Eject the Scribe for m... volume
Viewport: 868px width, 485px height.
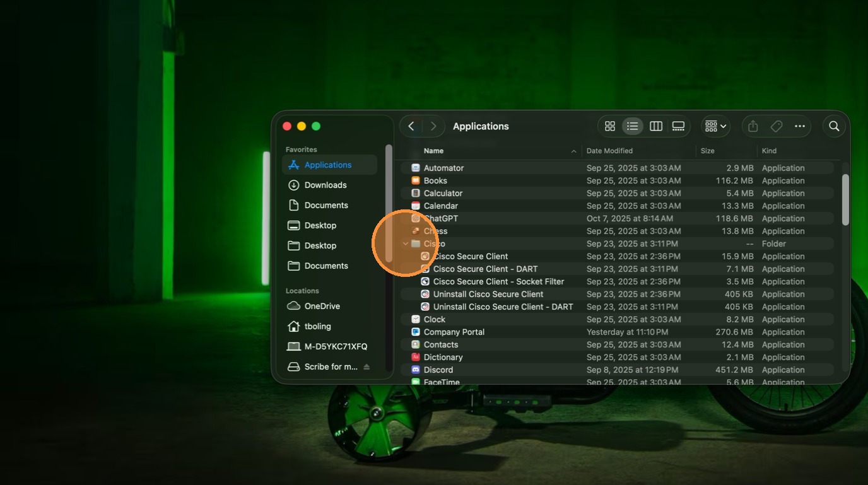[367, 366]
